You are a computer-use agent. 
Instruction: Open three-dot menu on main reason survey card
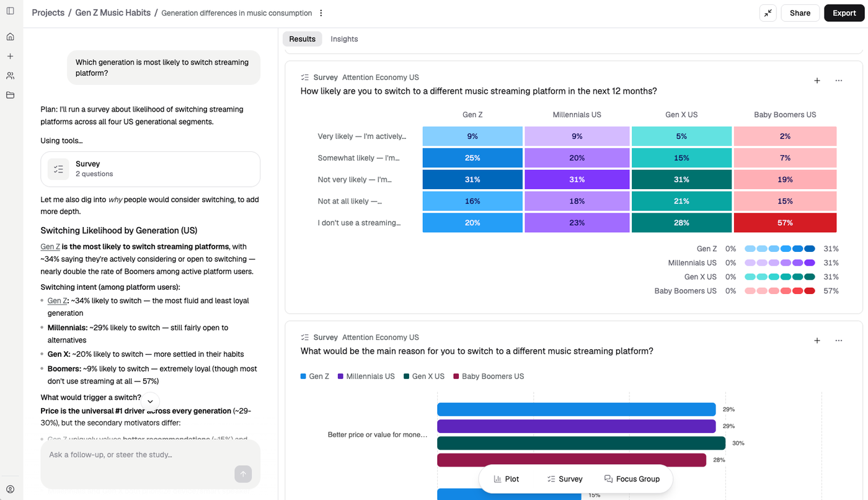838,341
